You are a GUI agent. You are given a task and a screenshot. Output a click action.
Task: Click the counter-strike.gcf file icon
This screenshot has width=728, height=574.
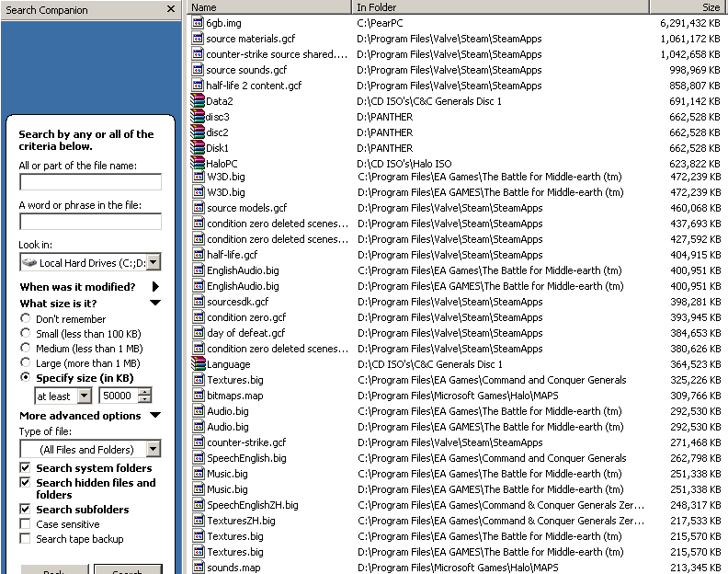click(x=199, y=442)
